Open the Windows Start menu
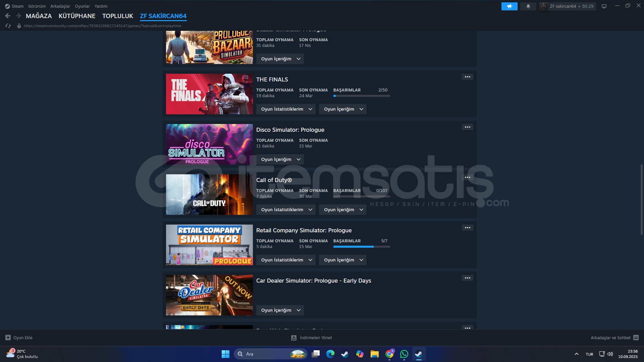Viewport: 644px width, 362px height. tap(225, 354)
